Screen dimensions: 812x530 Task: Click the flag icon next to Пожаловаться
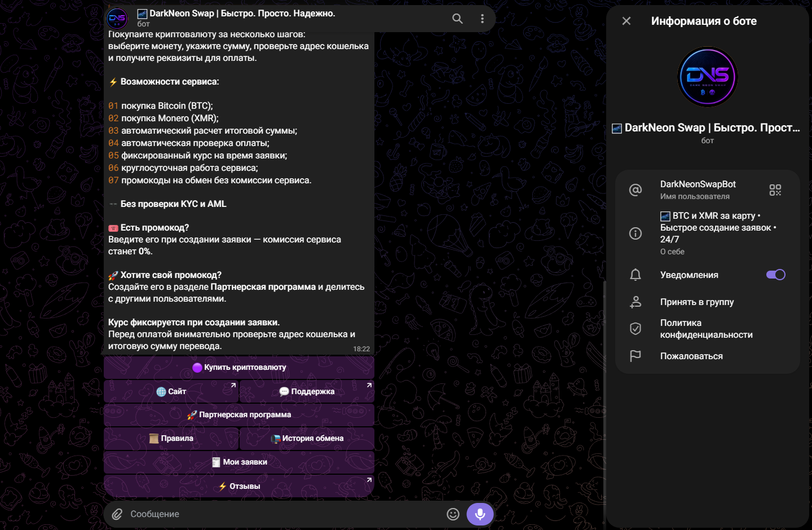point(636,356)
